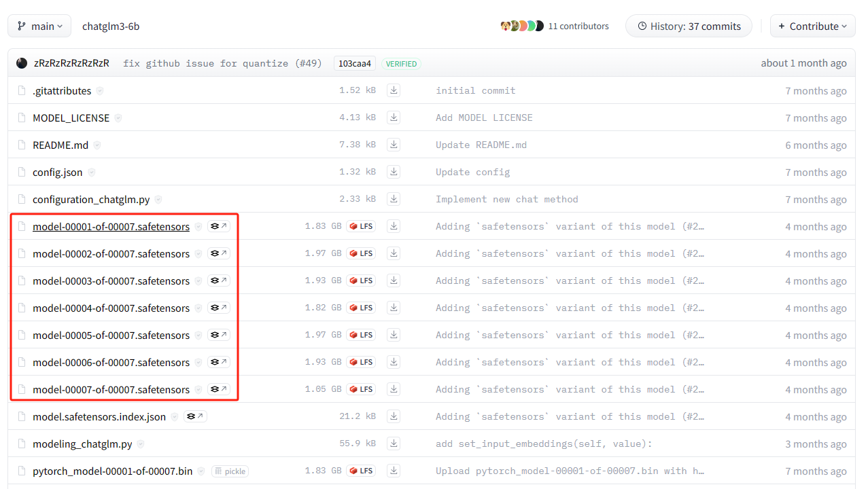Open the config.json file
Viewport: 868px width, 489px height.
click(58, 172)
